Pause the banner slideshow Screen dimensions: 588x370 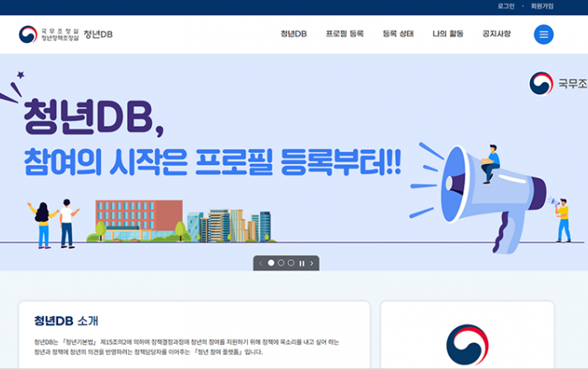(x=302, y=263)
